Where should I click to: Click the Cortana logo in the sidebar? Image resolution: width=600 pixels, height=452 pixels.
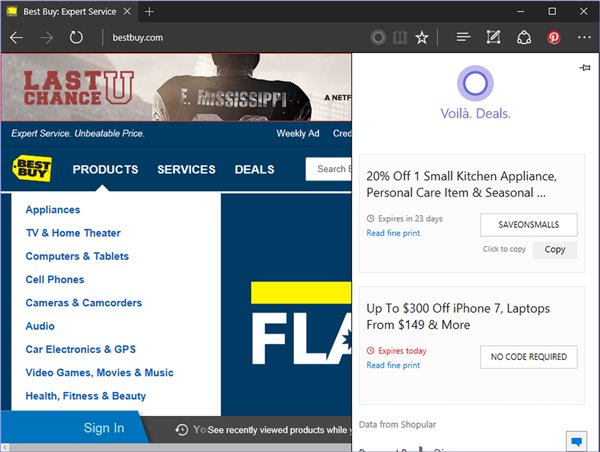click(x=475, y=83)
